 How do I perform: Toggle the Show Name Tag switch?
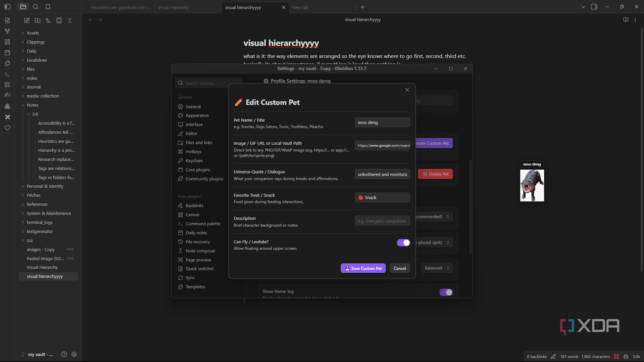(446, 292)
